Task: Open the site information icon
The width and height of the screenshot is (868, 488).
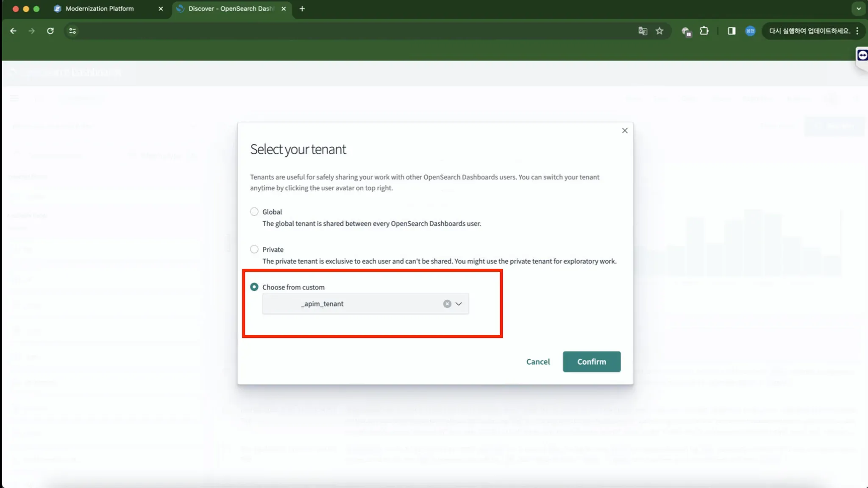Action: (x=72, y=31)
